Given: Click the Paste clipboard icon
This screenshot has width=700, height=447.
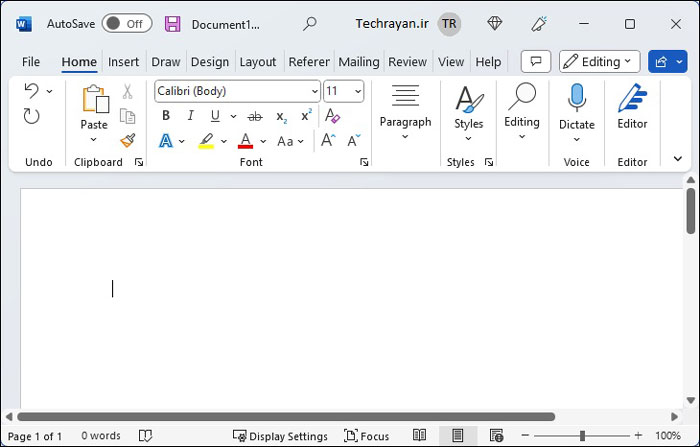Looking at the screenshot, I should pos(95,99).
